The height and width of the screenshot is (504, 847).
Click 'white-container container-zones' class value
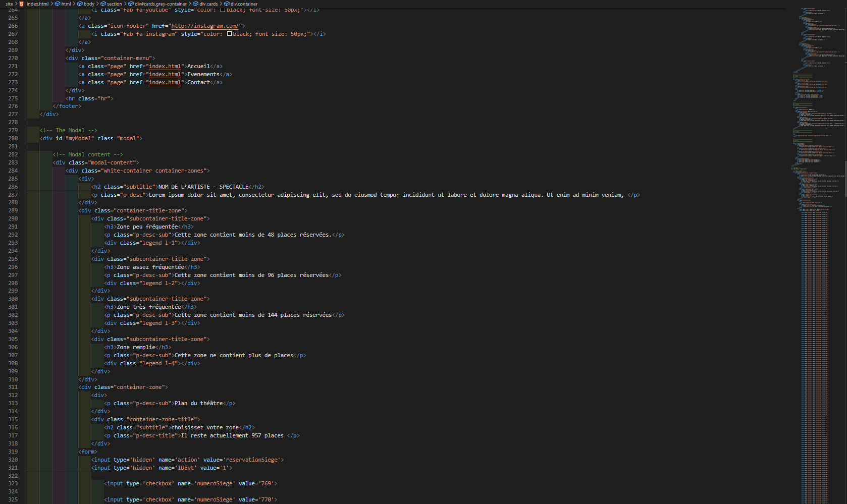coord(155,171)
